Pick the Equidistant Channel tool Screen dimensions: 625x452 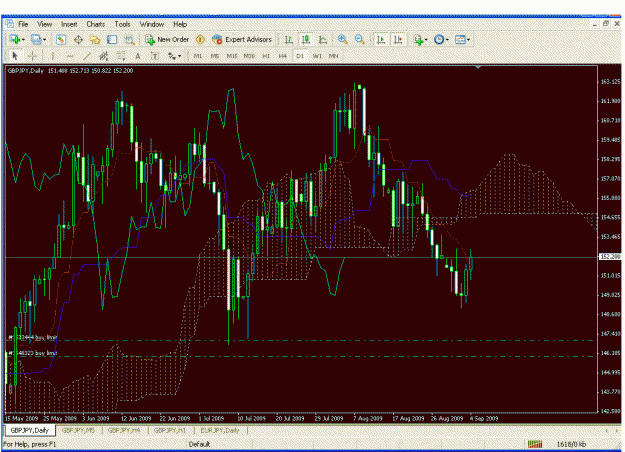pos(104,56)
